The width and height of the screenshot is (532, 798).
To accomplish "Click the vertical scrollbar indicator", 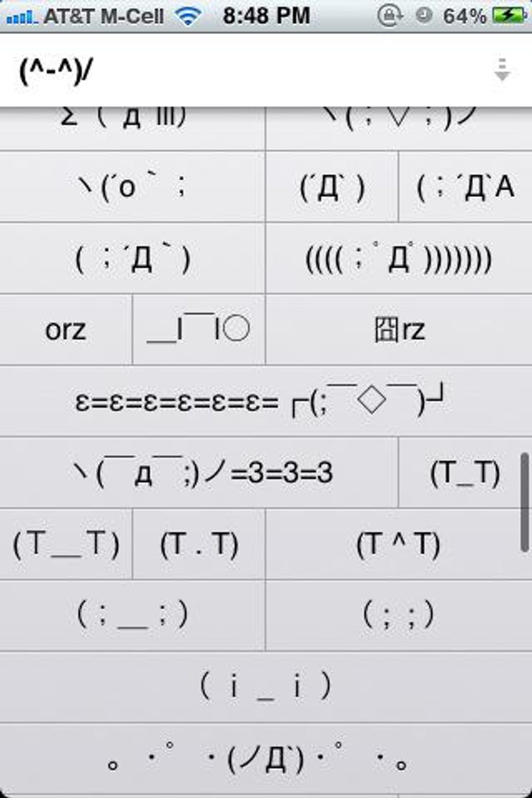I will pyautogui.click(x=524, y=502).
